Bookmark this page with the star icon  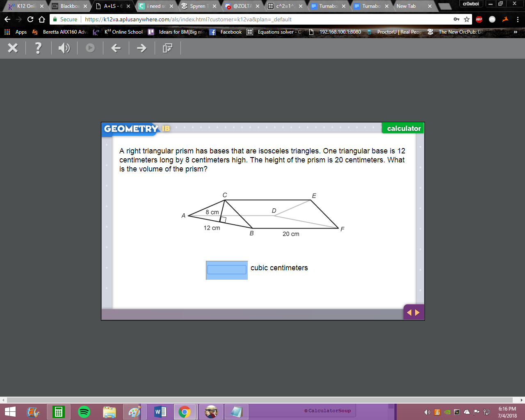point(467,19)
